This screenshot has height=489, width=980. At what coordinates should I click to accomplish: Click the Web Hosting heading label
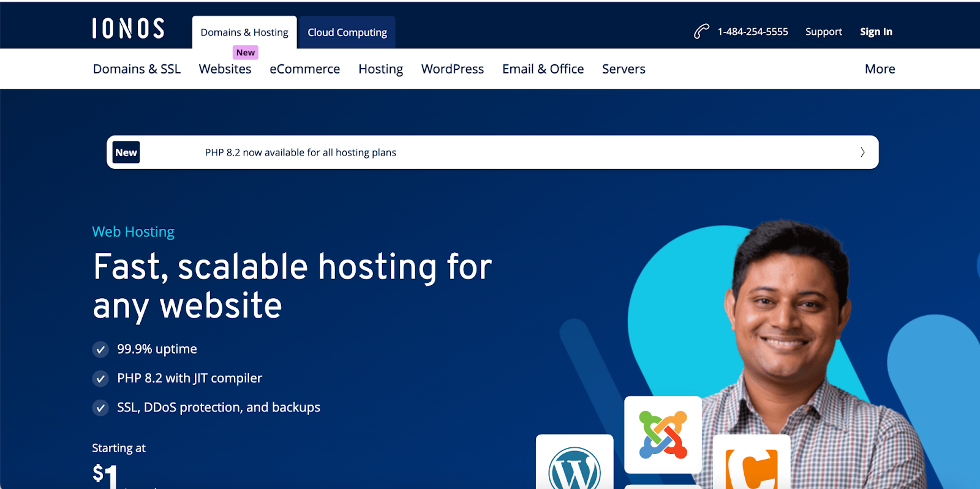pos(134,232)
